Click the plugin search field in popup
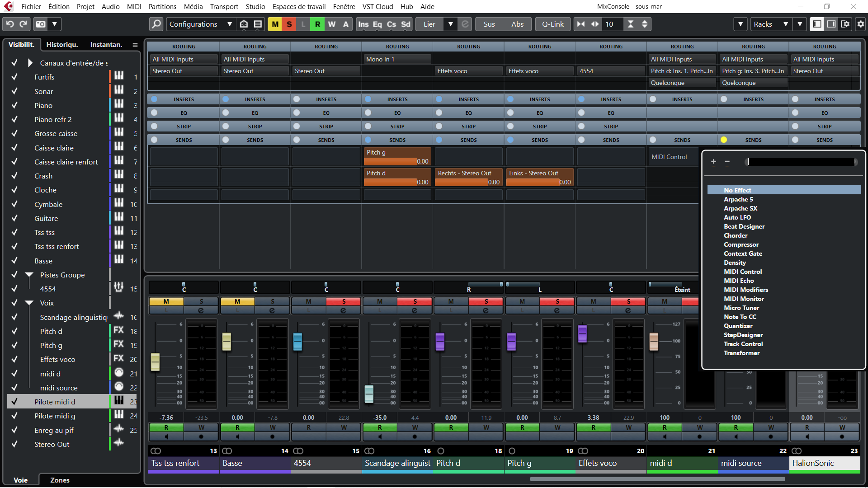 pyautogui.click(x=800, y=162)
